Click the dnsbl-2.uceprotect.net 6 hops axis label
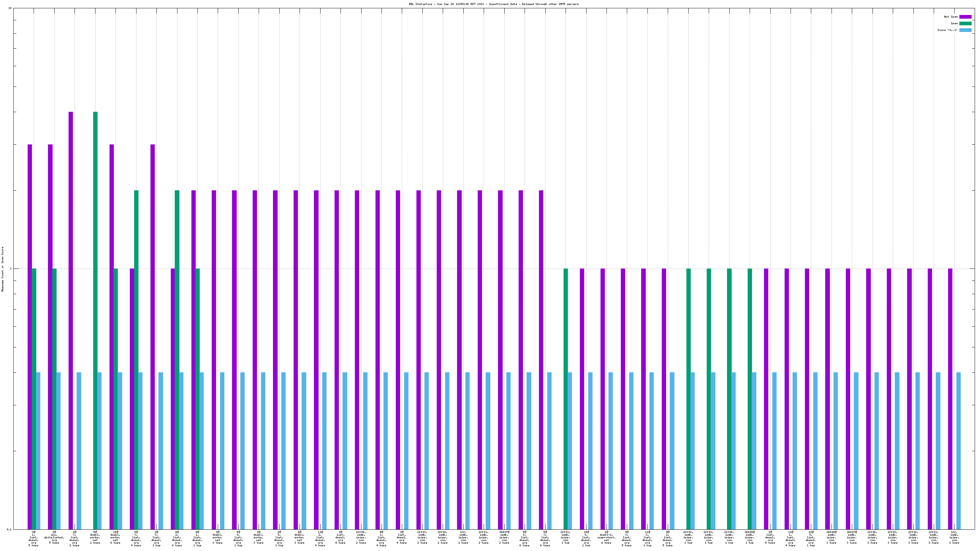Screen dimensions: 980x551 (x=607, y=537)
